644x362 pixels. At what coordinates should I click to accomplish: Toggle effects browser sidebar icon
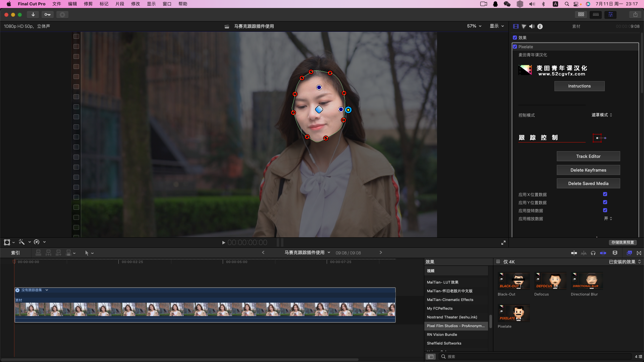coord(431,357)
